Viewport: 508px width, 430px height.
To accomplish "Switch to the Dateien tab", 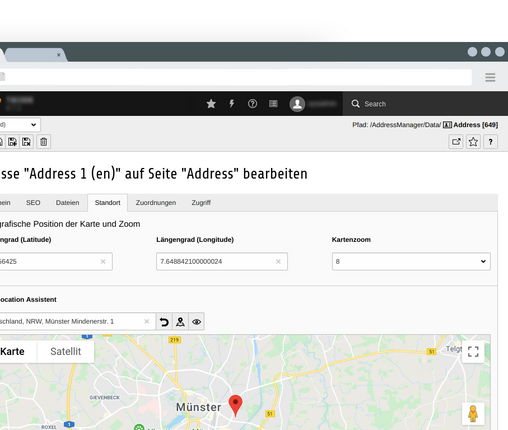I will click(68, 203).
